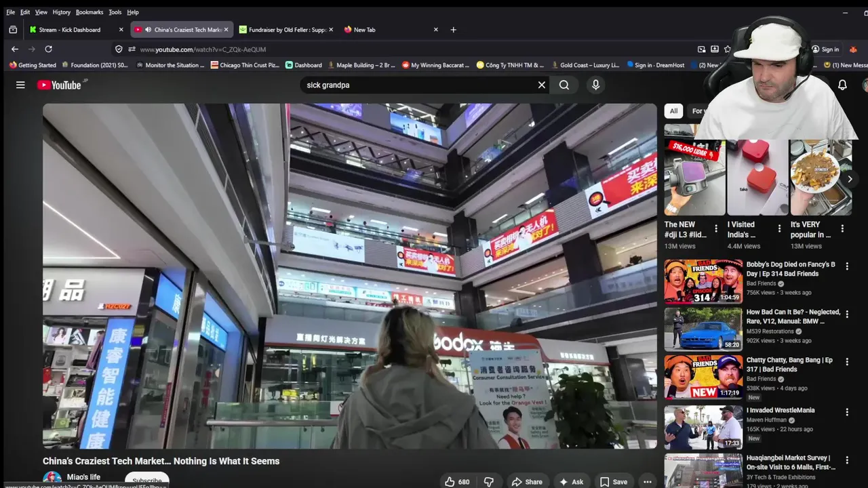
Task: Open the YouTube hamburger guide menu
Action: [20, 85]
